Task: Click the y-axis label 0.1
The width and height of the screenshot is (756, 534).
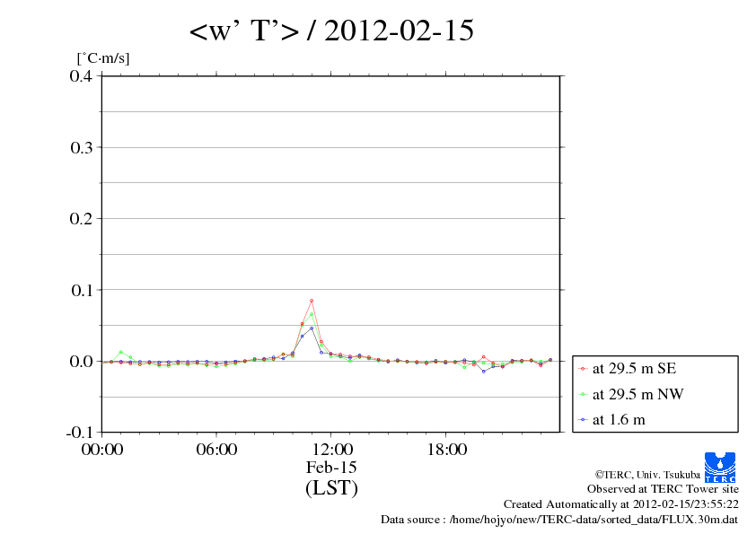Action: 81,290
